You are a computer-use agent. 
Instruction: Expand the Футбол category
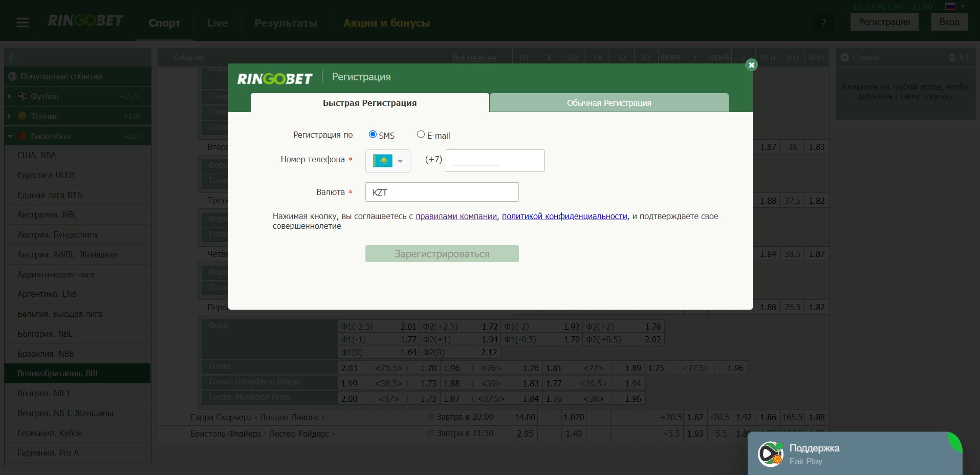coord(9,96)
